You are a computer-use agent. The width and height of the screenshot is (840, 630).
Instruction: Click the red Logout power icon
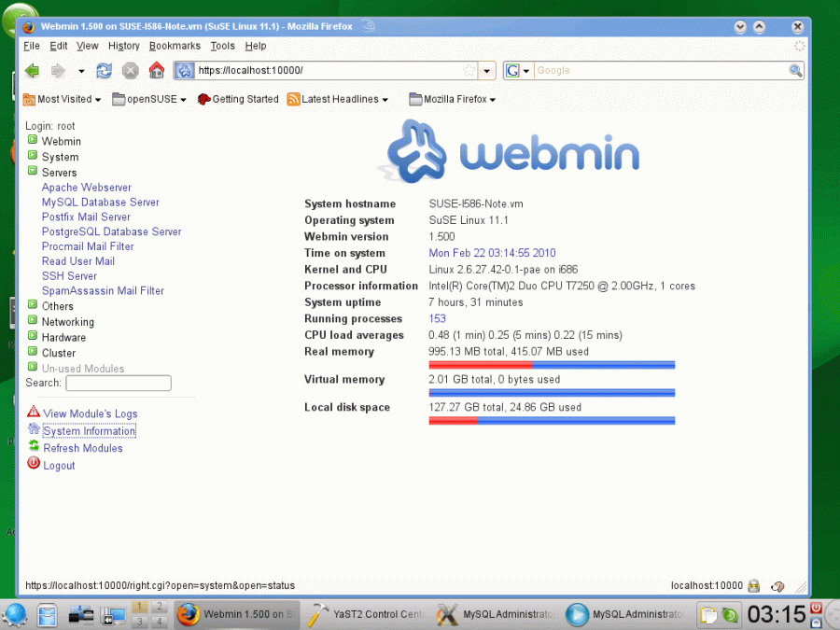point(34,463)
